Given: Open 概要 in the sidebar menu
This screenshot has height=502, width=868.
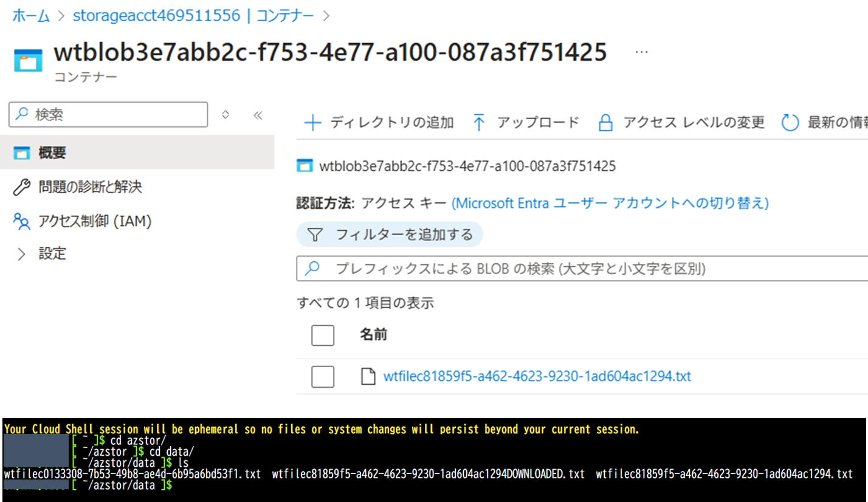Looking at the screenshot, I should [x=137, y=153].
